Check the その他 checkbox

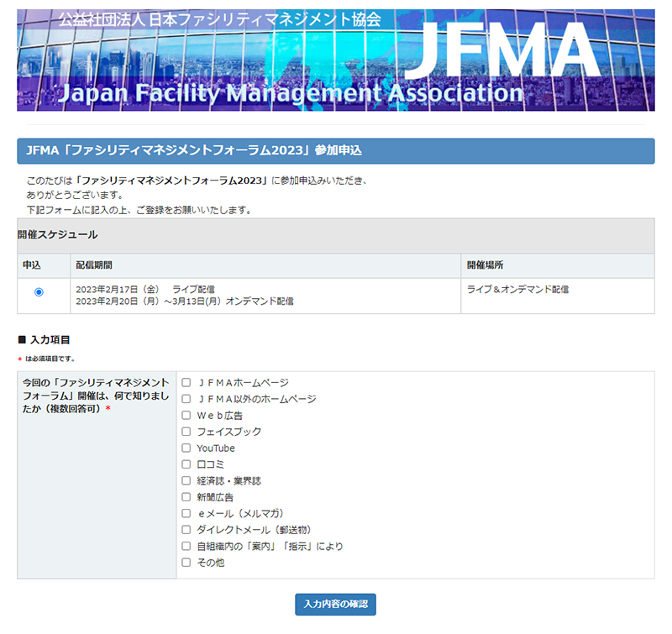click(x=186, y=563)
